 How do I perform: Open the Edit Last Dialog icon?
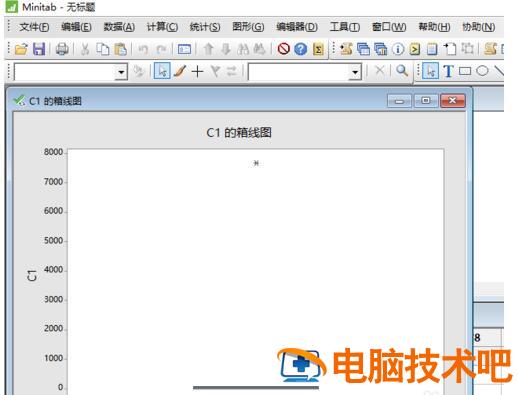coord(184,49)
